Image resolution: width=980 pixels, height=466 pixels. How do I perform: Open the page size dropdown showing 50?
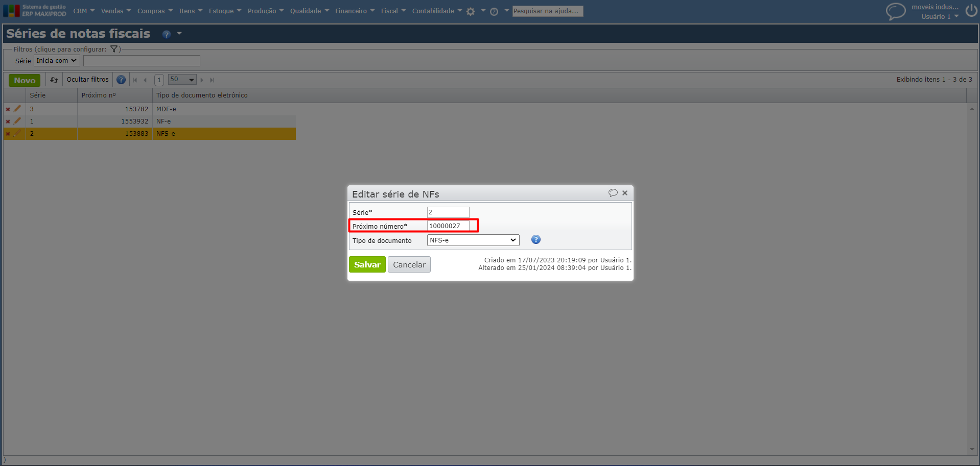182,80
